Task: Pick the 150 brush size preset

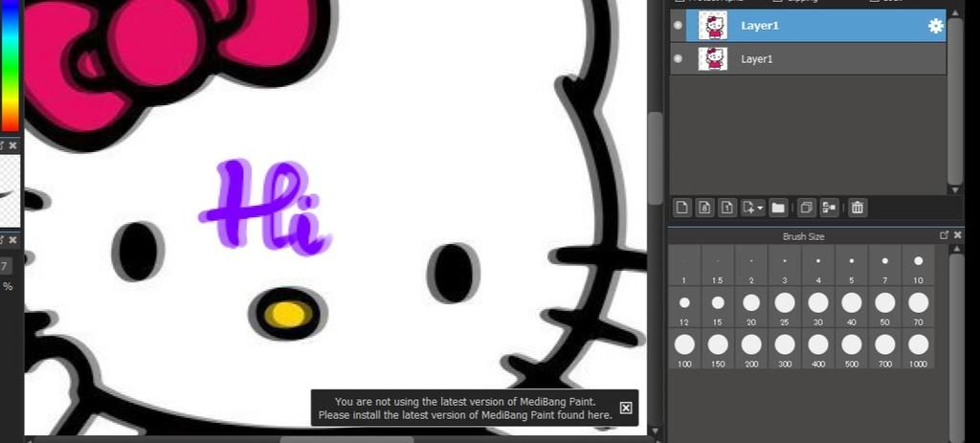Action: [718, 348]
